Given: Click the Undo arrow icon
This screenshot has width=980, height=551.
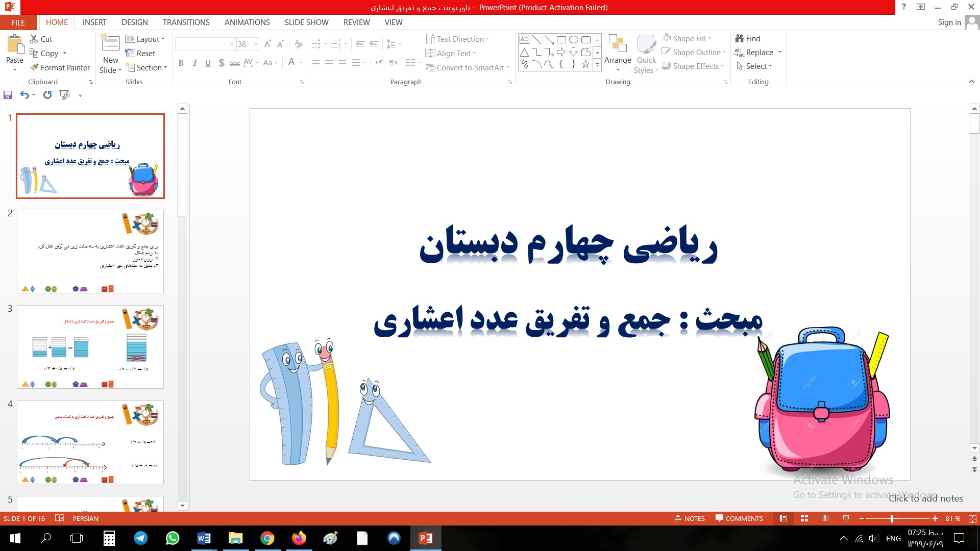Looking at the screenshot, I should pyautogui.click(x=24, y=95).
